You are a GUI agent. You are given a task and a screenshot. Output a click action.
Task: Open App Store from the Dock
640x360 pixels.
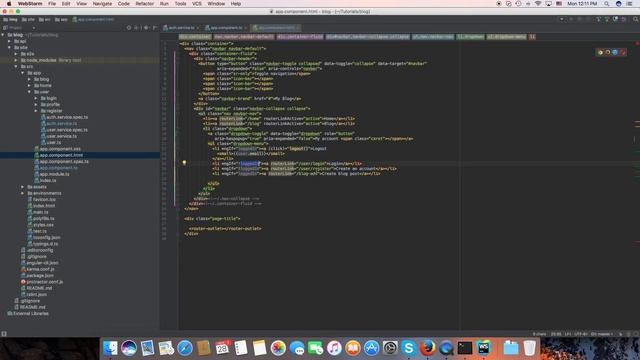click(x=371, y=348)
